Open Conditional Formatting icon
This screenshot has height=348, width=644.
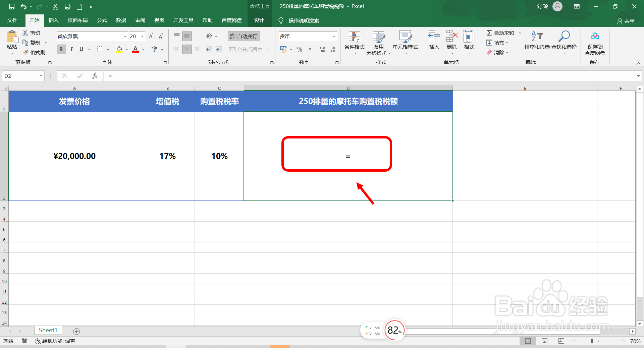(355, 37)
